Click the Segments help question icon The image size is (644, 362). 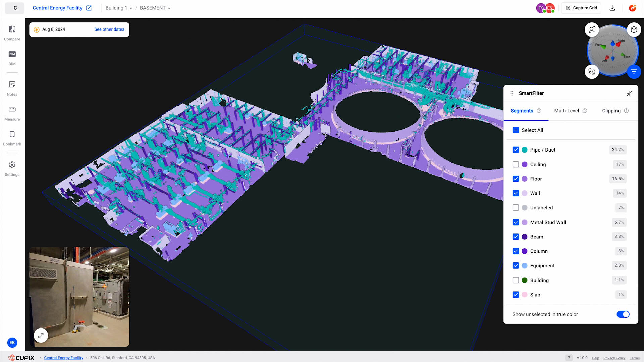(x=539, y=111)
